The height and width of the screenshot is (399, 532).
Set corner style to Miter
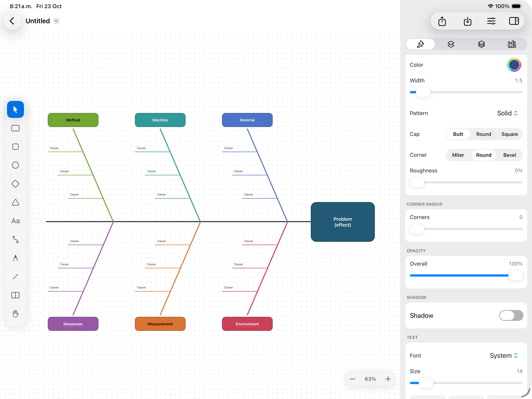click(458, 155)
